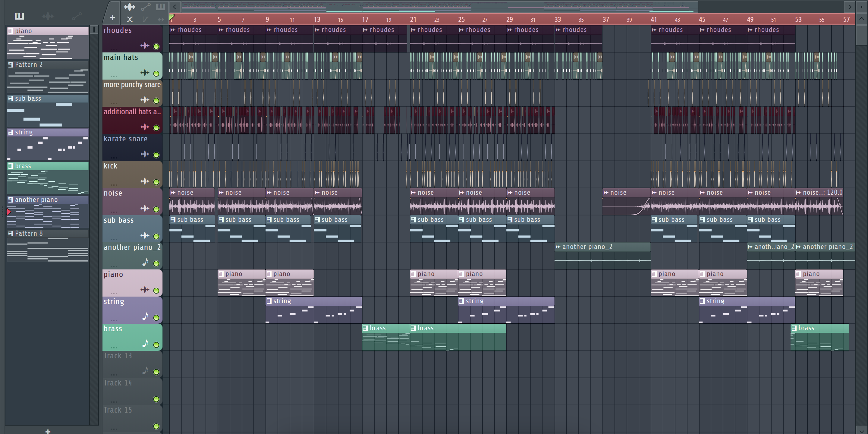The width and height of the screenshot is (868, 434).
Task: Mute the sub bass track
Action: point(156,236)
